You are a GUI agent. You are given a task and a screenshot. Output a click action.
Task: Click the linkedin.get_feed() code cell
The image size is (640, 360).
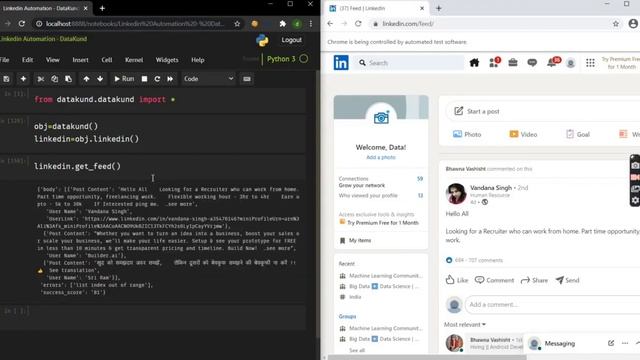169,166
